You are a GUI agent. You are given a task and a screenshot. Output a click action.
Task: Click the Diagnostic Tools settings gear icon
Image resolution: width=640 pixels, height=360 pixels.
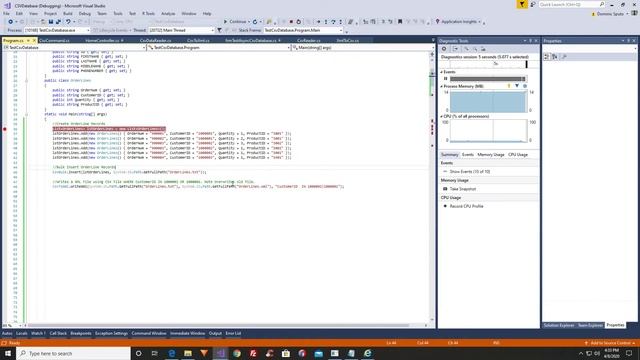444,49
